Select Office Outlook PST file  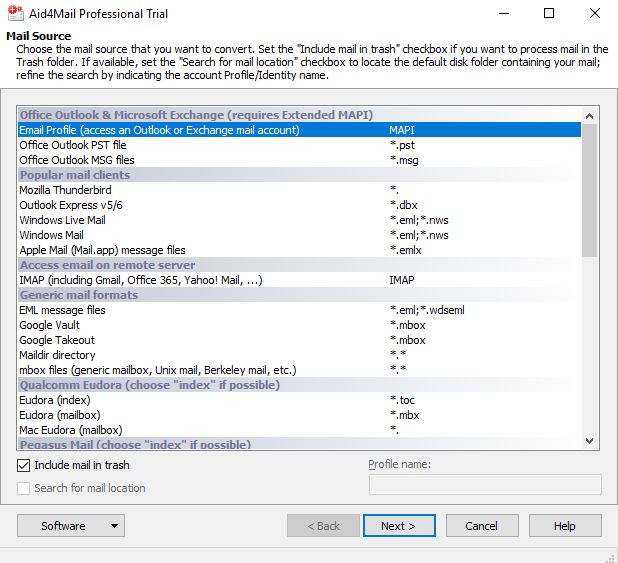point(299,145)
